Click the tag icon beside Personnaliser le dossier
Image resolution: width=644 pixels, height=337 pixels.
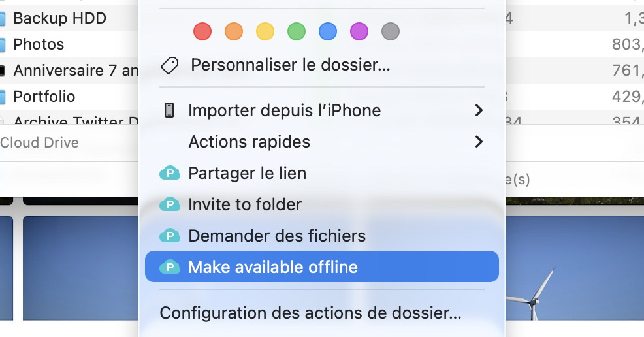[170, 65]
